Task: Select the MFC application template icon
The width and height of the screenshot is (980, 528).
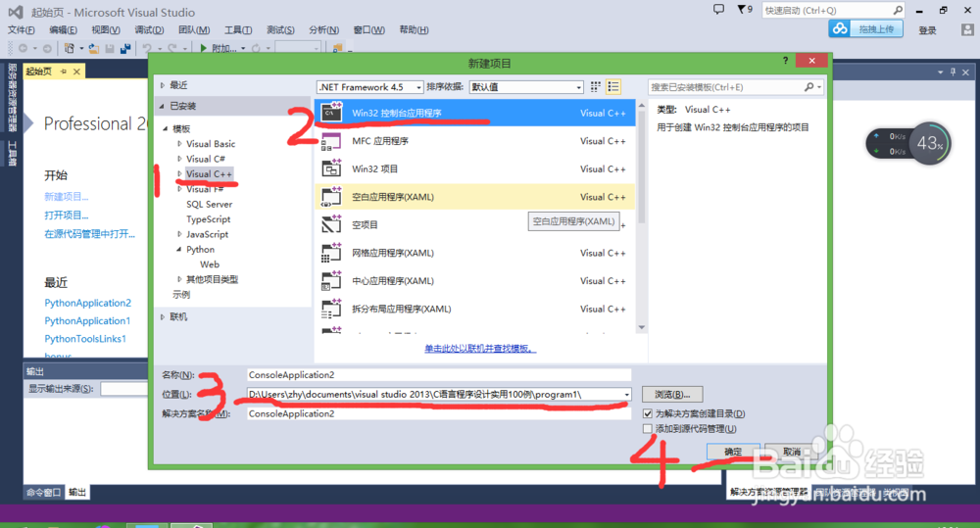Action: (331, 141)
